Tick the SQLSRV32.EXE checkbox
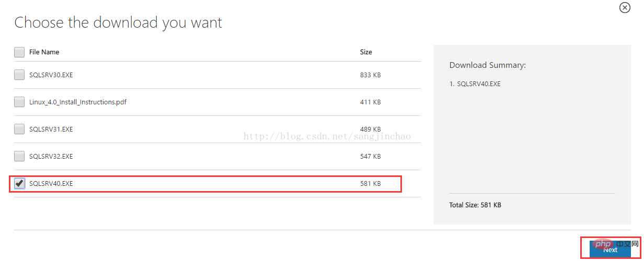This screenshot has height=261, width=644. 19,156
